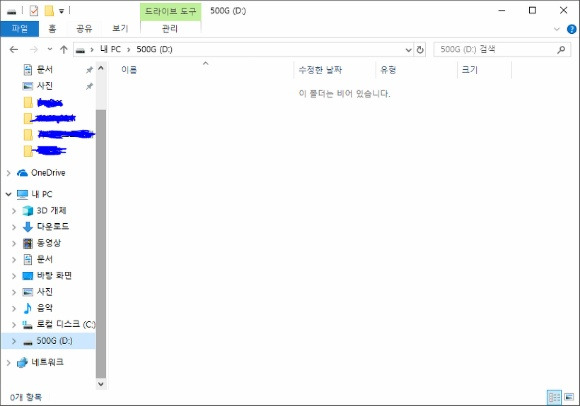Expand the 500G (D:) drive node
This screenshot has width=580, height=406.
click(14, 341)
